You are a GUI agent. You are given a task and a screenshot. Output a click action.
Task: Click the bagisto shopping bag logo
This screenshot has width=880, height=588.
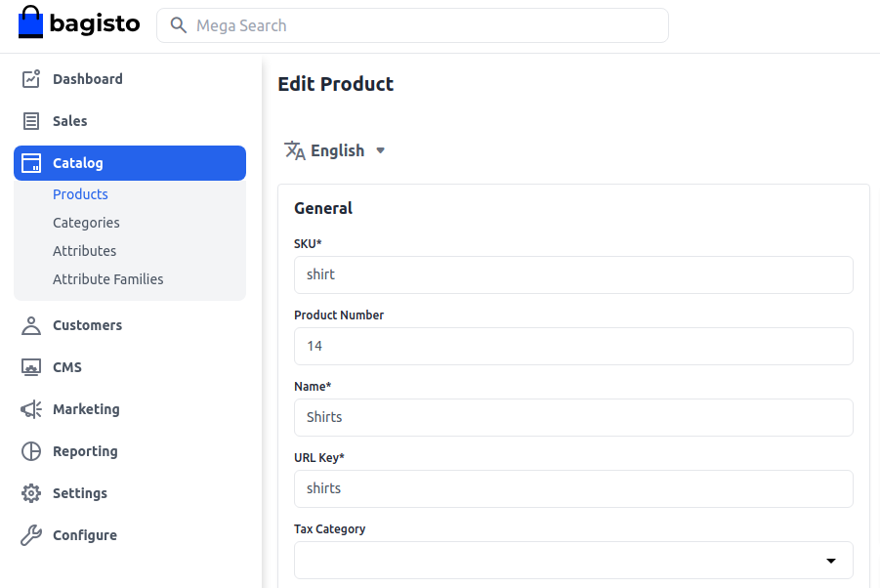[x=29, y=21]
